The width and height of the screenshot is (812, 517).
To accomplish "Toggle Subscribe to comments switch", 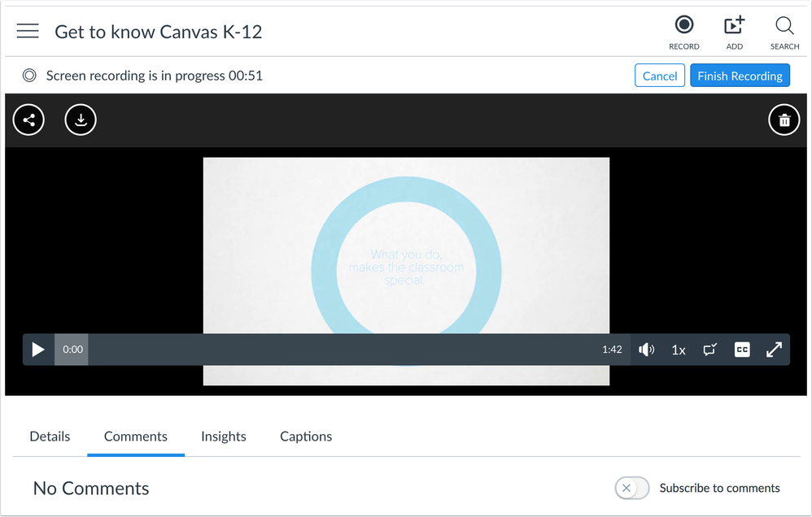I will [632, 488].
